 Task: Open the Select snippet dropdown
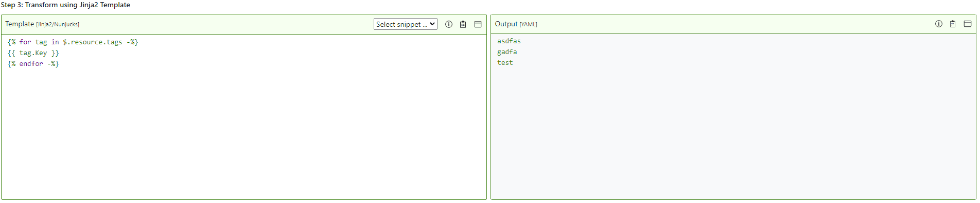click(406, 24)
